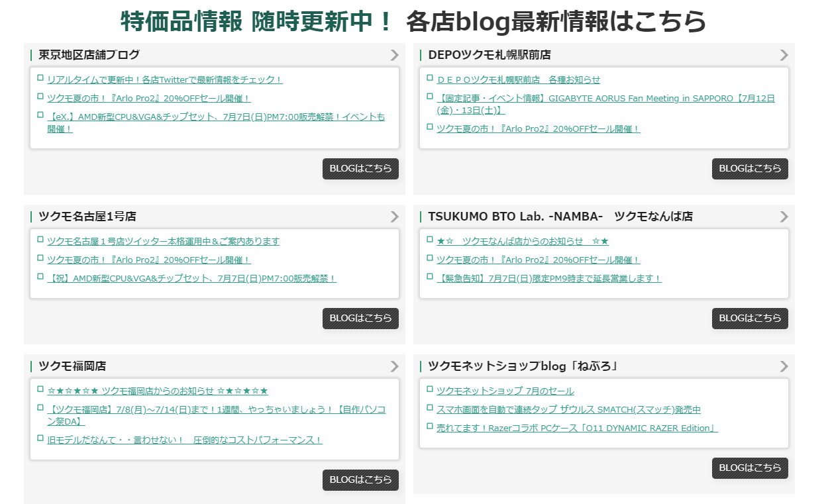830x504 pixels.
Task: Click chevron arrow beside 東京地区店舗ブログ heading
Action: (x=395, y=55)
